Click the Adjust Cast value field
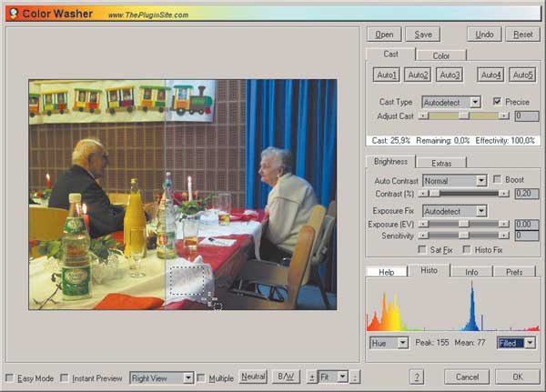This screenshot has width=546, height=392. tap(527, 116)
